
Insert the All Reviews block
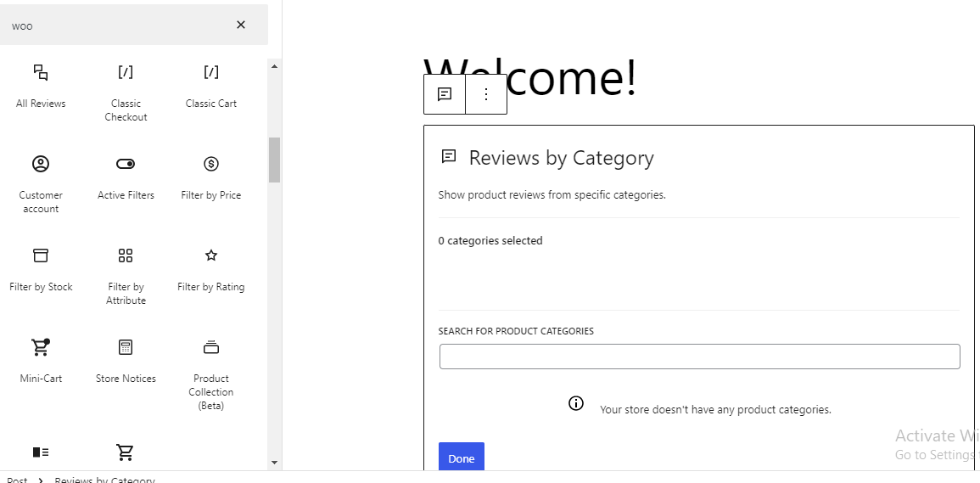tap(41, 85)
